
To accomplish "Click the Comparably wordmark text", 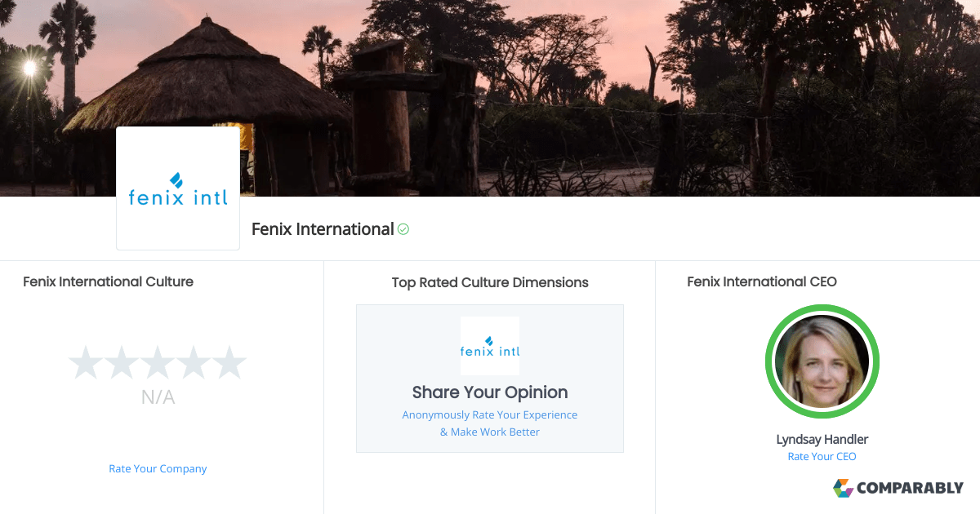I will pos(909,488).
